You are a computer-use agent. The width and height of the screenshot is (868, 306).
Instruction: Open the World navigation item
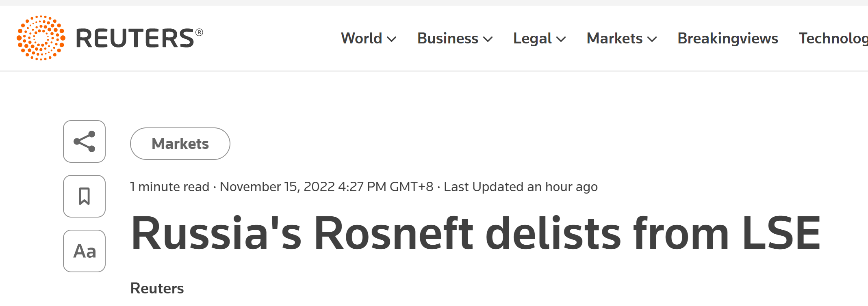pyautogui.click(x=361, y=39)
